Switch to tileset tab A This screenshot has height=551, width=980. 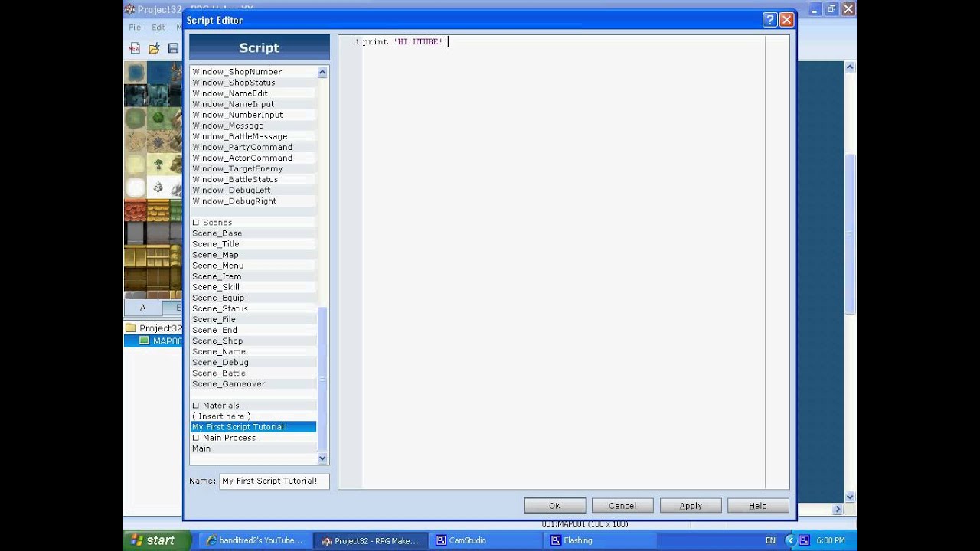(x=142, y=308)
